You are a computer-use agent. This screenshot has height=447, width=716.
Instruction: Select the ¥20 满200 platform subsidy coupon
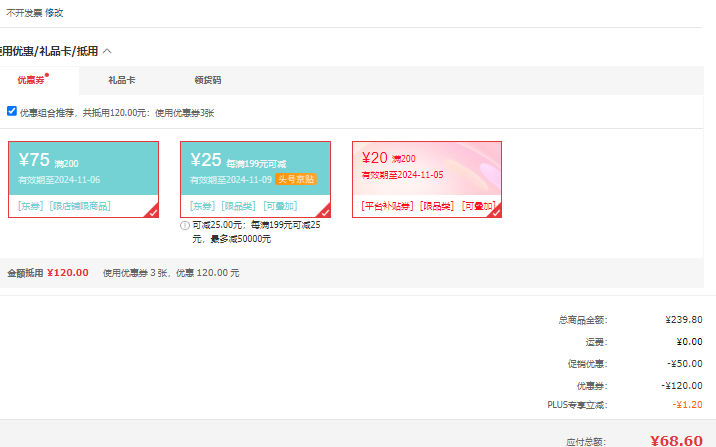[x=427, y=179]
